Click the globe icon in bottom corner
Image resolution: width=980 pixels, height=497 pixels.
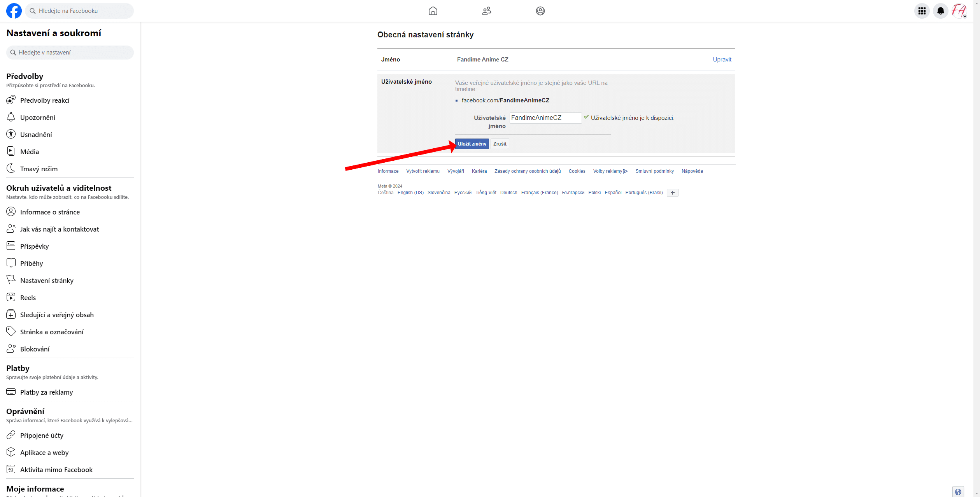tap(958, 492)
